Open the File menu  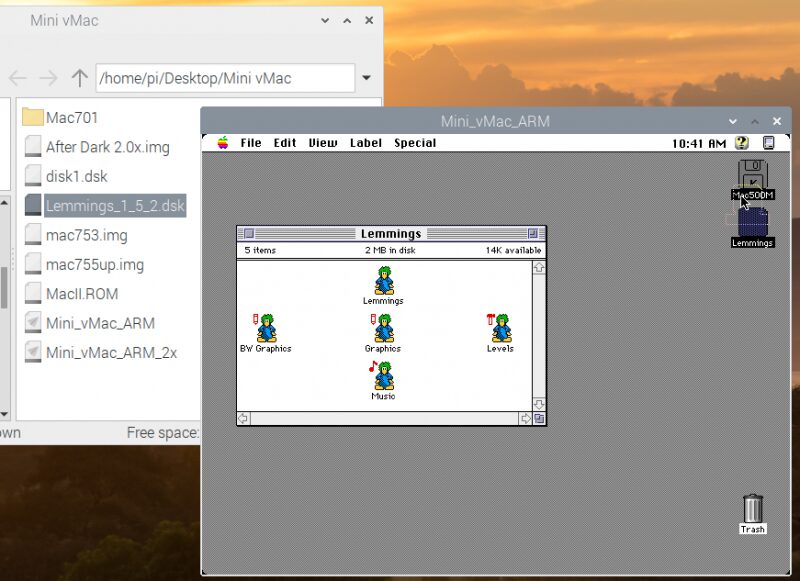[x=251, y=143]
